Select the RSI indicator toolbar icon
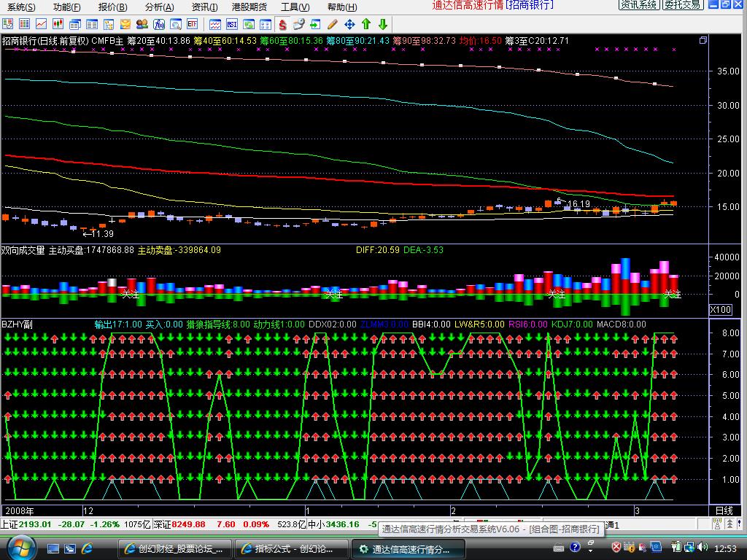This screenshot has width=747, height=560. (x=232, y=24)
